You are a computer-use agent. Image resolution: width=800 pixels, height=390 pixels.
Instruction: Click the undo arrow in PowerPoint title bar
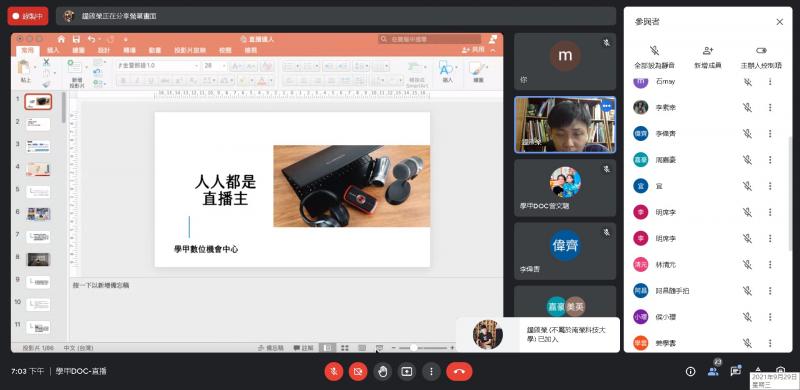pyautogui.click(x=91, y=39)
